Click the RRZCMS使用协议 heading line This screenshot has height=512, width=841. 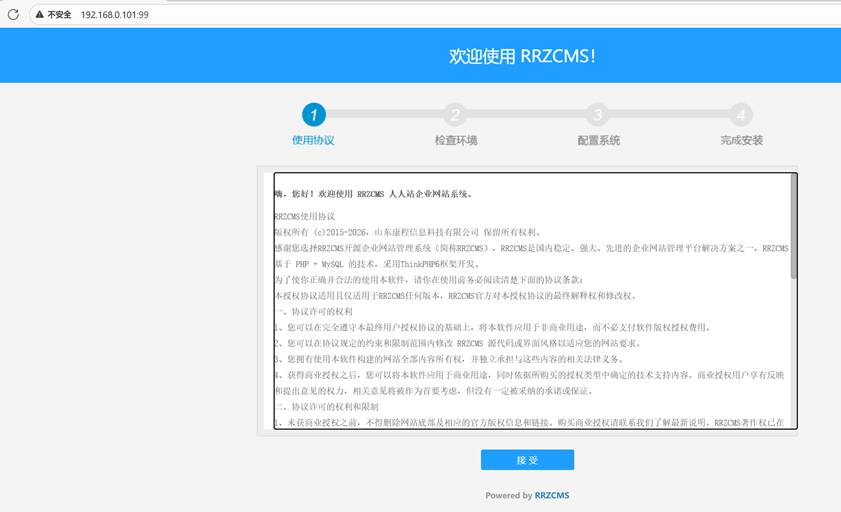tap(305, 217)
